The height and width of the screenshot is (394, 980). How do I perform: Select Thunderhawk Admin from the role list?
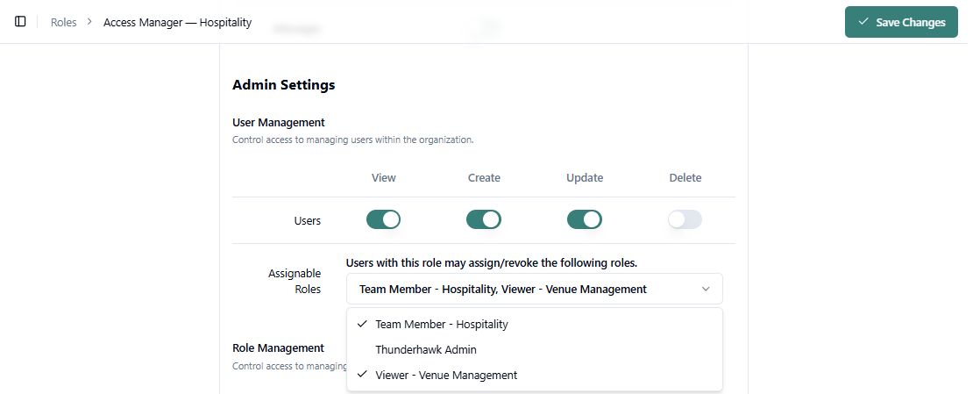(x=425, y=349)
